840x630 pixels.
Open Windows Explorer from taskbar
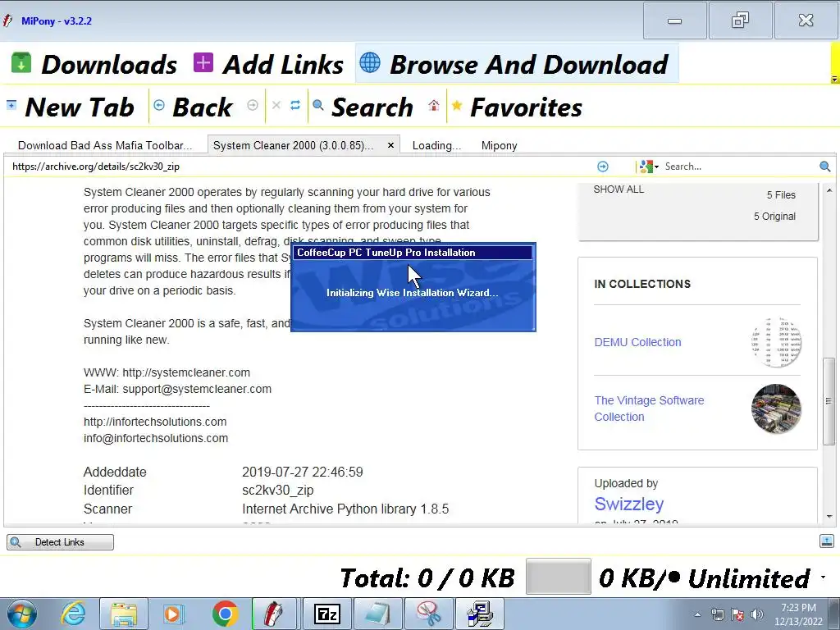(x=124, y=614)
